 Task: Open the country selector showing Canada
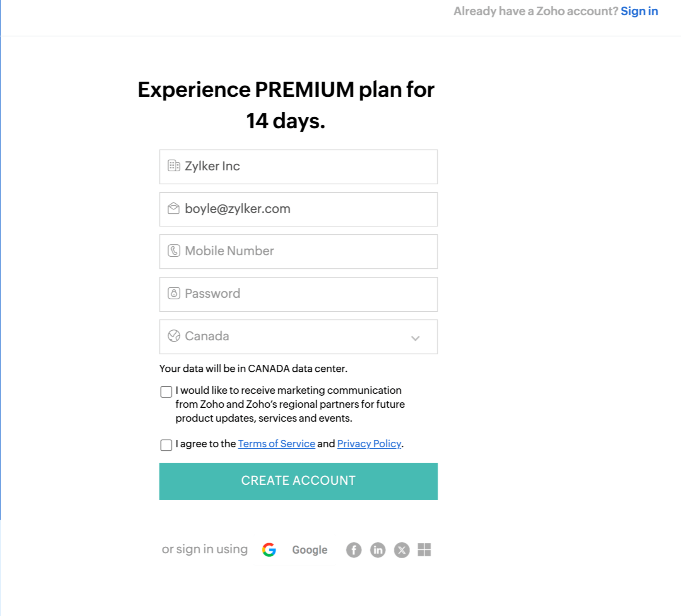tap(298, 336)
